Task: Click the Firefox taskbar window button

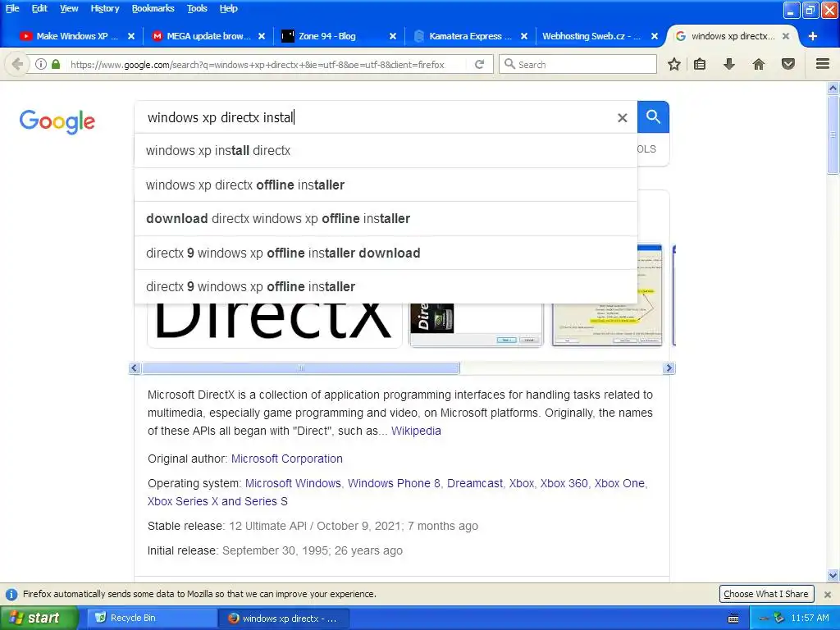Action: [284, 619]
